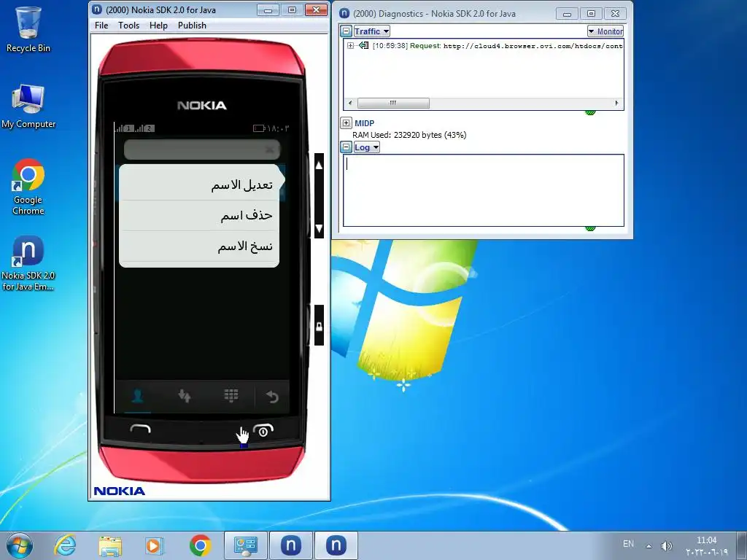Launch Internet Explorer from taskbar
Image resolution: width=747 pixels, height=560 pixels.
pyautogui.click(x=65, y=545)
